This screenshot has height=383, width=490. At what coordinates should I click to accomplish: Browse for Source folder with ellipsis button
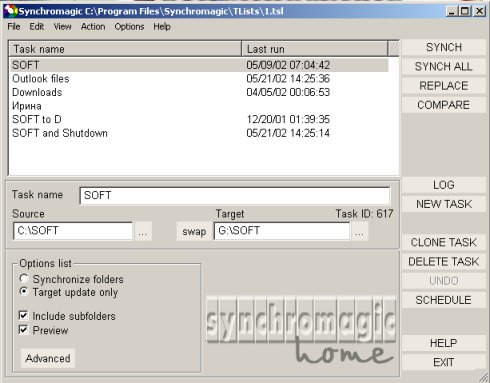tap(143, 231)
